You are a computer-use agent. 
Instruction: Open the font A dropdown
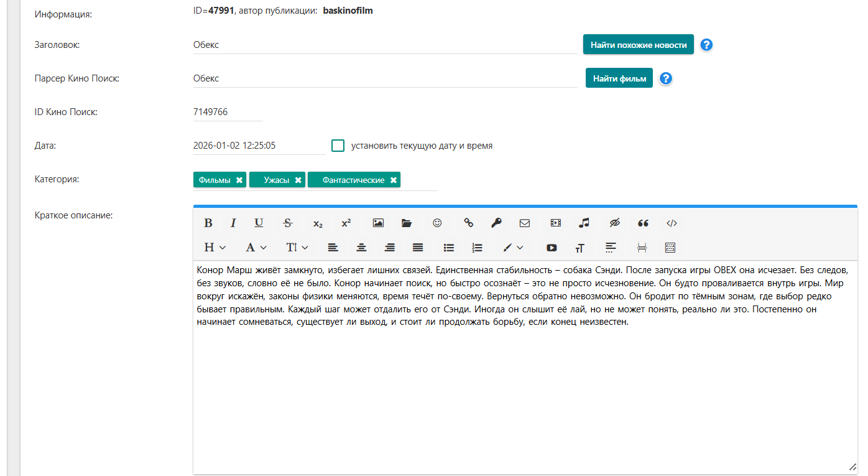click(x=256, y=248)
